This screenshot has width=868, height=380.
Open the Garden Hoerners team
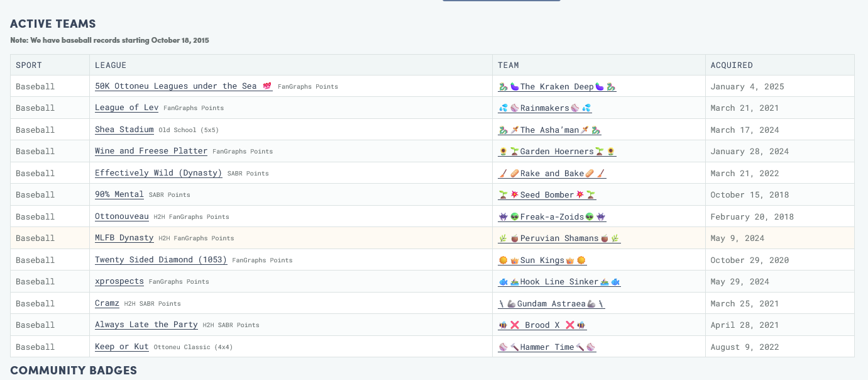pyautogui.click(x=557, y=152)
